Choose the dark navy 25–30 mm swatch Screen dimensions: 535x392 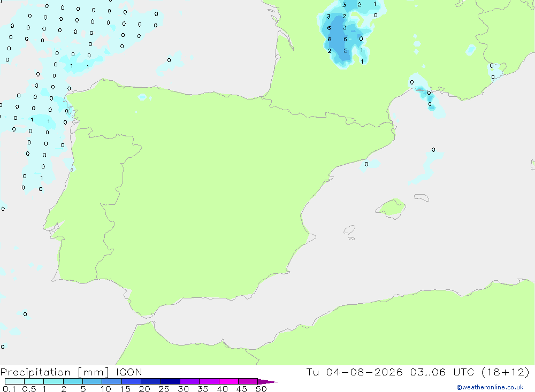170,381
